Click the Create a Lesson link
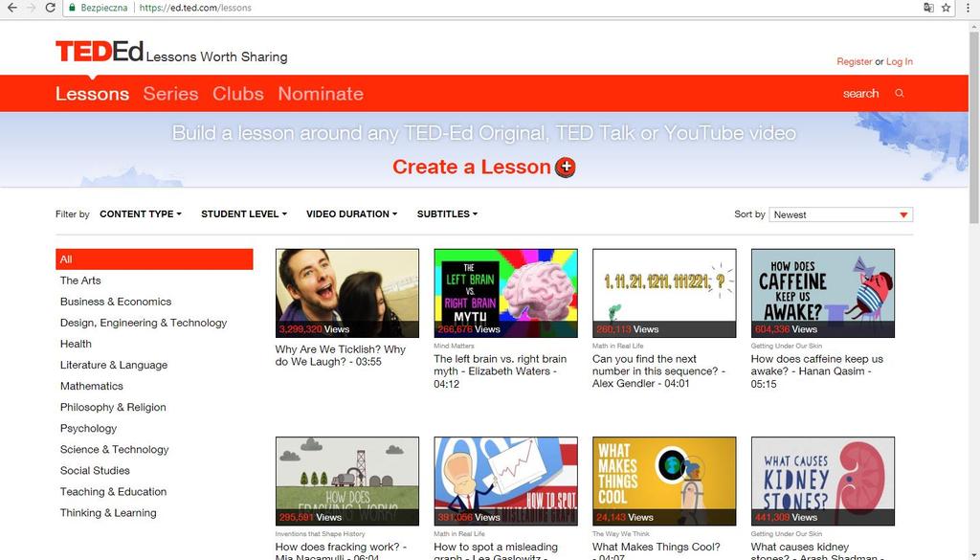This screenshot has height=560, width=980. point(471,167)
